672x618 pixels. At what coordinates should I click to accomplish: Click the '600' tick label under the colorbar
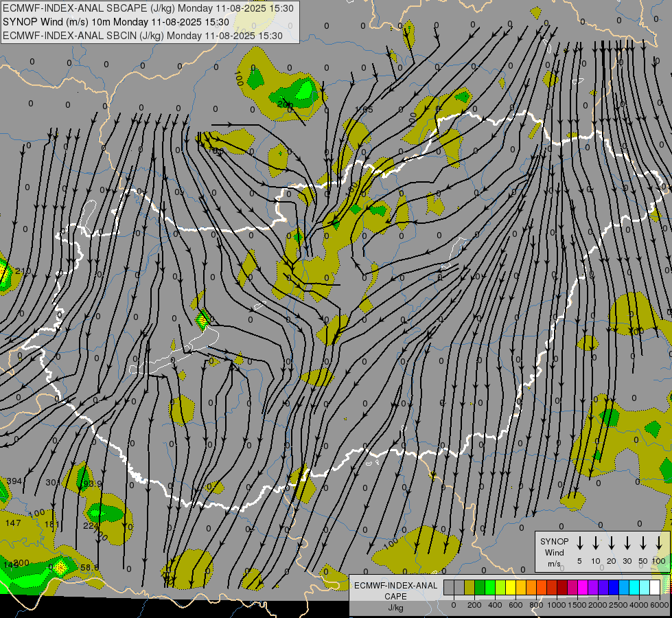(515, 605)
